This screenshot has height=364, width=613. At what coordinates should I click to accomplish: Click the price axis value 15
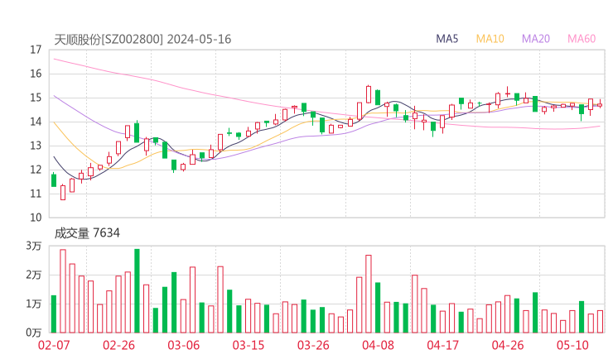[36, 98]
